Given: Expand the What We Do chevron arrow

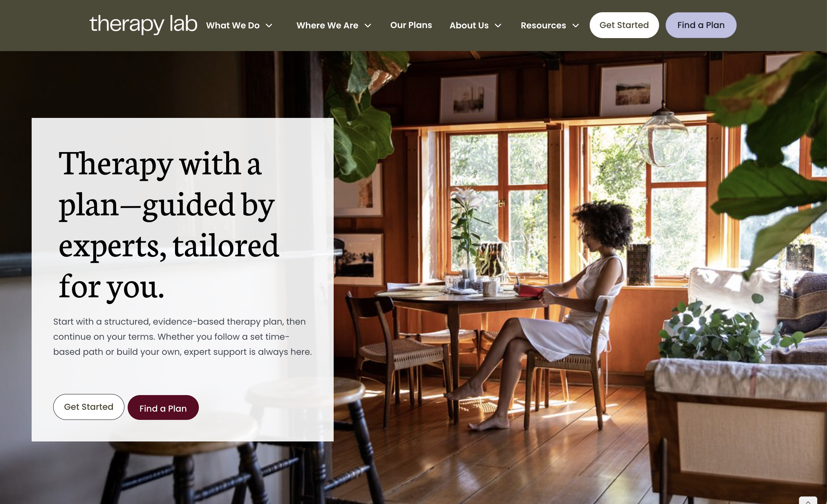Looking at the screenshot, I should pyautogui.click(x=269, y=26).
